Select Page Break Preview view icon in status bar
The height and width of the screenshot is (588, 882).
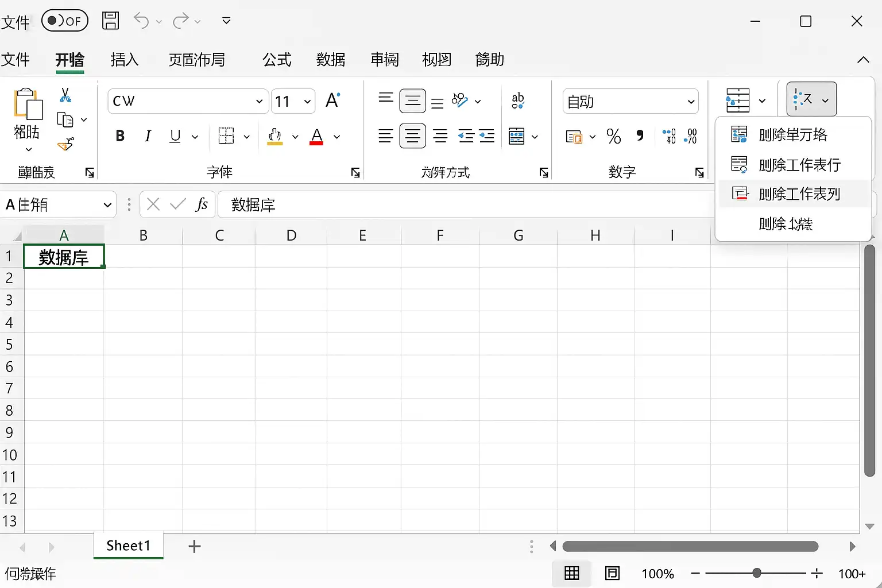(612, 573)
